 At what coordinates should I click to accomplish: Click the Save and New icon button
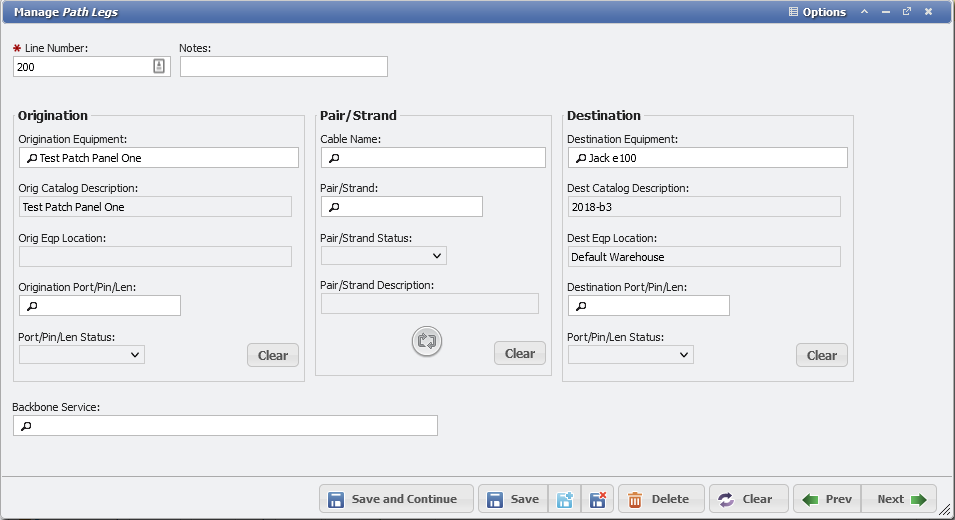(564, 499)
